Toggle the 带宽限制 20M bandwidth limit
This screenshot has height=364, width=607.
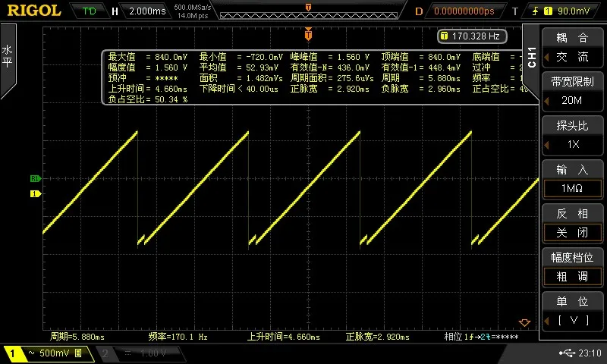click(x=572, y=92)
